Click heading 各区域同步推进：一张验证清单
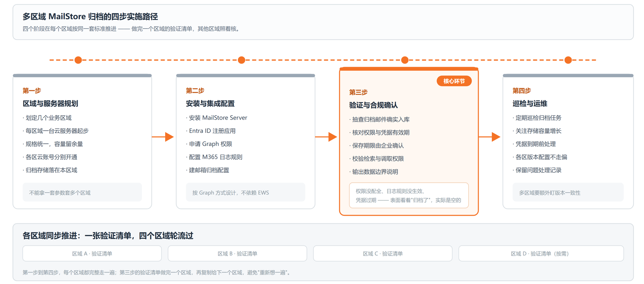The height and width of the screenshot is (284, 644). [x=108, y=236]
